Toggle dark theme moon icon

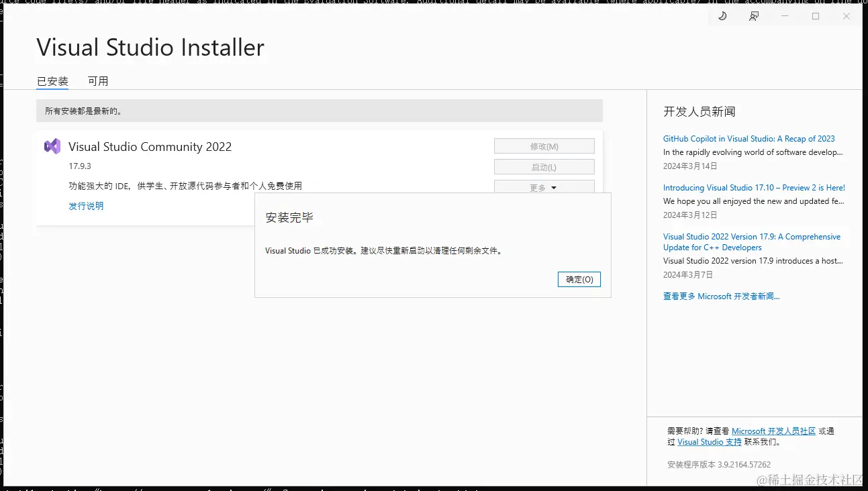(722, 16)
